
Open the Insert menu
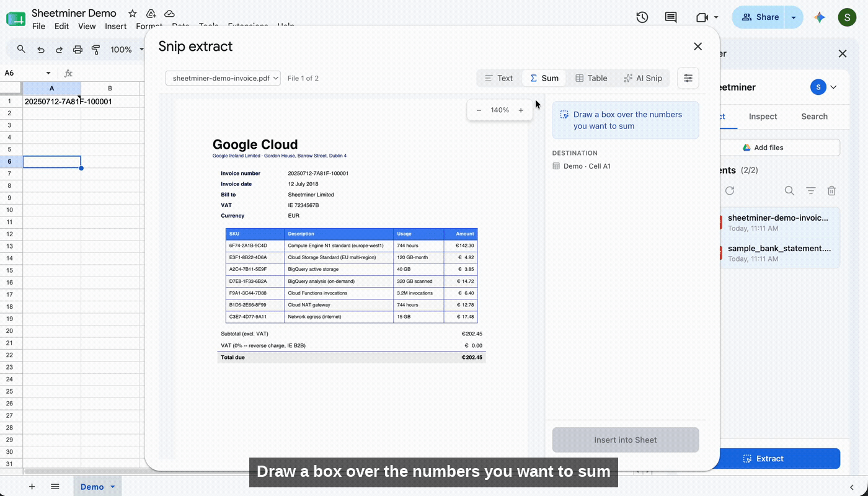[x=116, y=26]
